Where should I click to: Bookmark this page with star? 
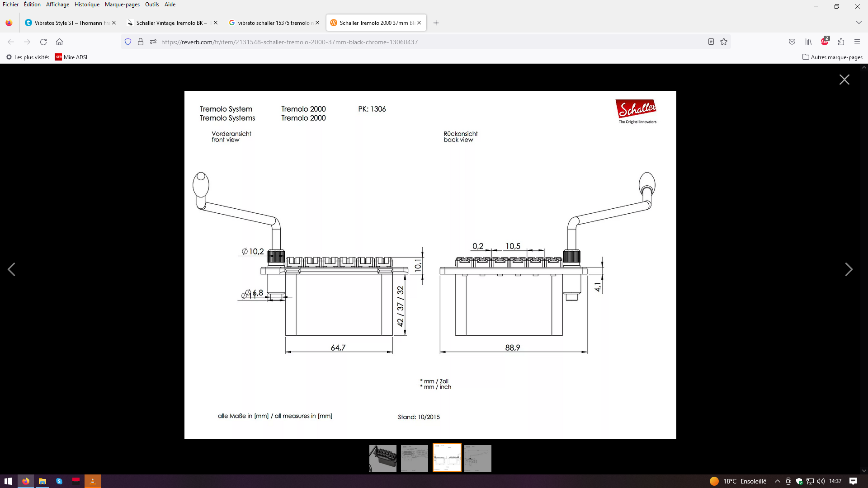coord(724,42)
